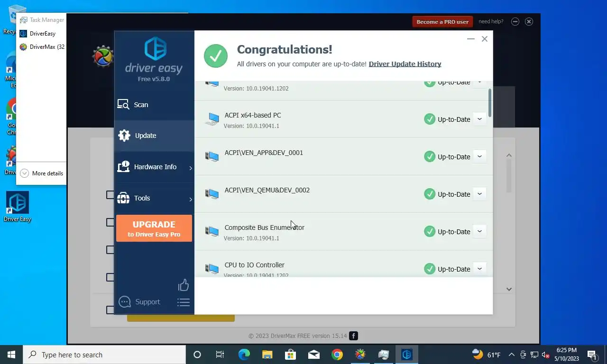Screen dimensions: 607x364
Task: Click the taskbar search box
Action: (x=104, y=355)
